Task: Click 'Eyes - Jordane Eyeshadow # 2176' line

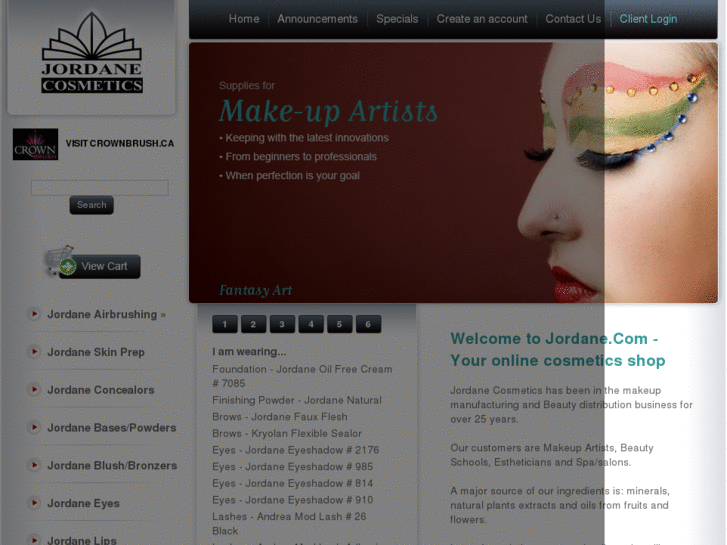Action: (296, 450)
